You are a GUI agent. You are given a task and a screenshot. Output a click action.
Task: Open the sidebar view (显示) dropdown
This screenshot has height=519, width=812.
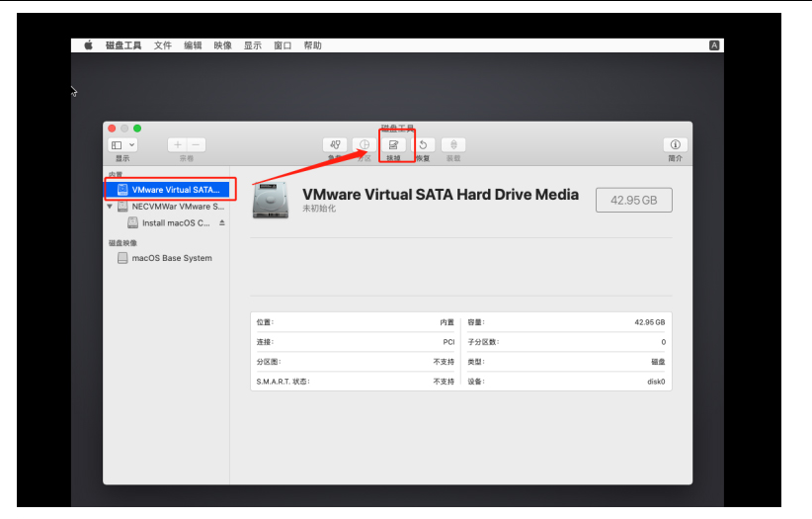point(122,145)
